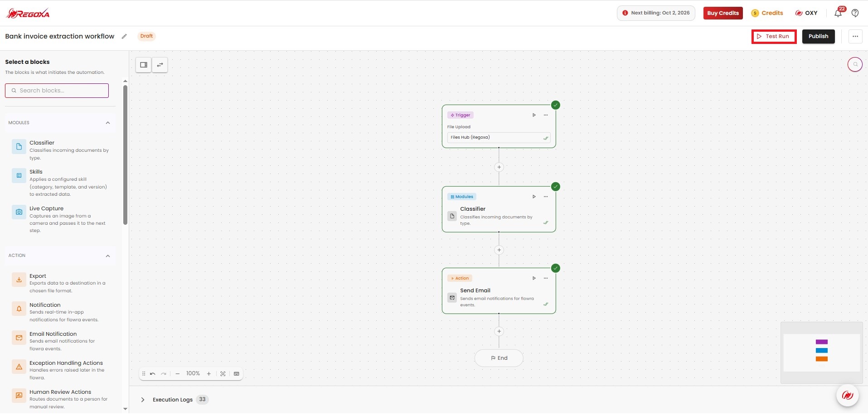
Task: Select the Email Notification action block
Action: (x=60, y=341)
